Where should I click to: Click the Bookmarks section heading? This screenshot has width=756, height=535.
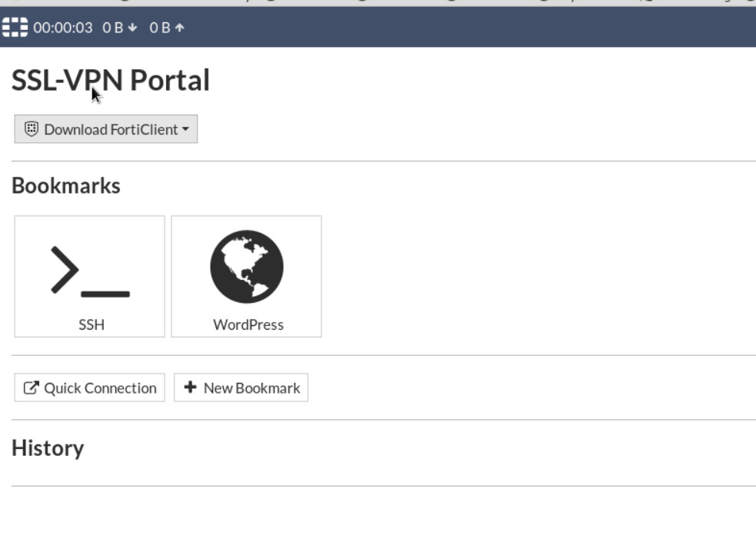[66, 186]
